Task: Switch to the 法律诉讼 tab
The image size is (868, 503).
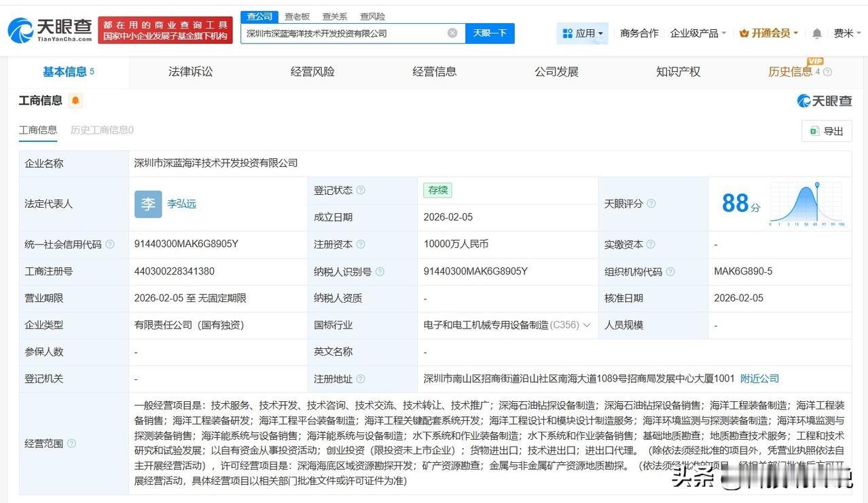Action: (x=189, y=71)
